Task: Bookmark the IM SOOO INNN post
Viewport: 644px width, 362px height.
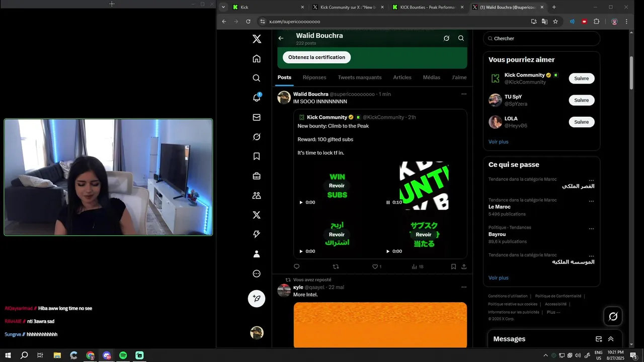Action: [x=453, y=266]
